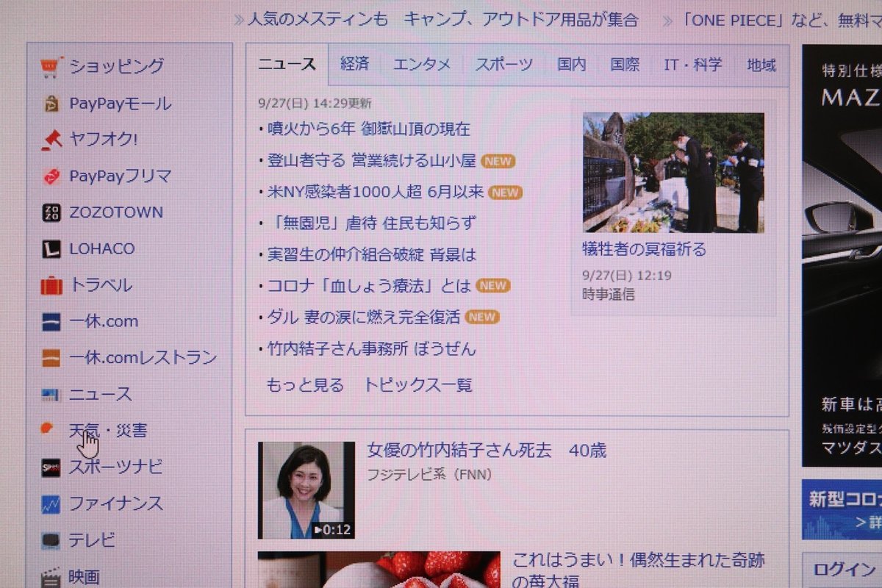This screenshot has width=882, height=588.
Task: Switch to the エンタメ tab
Action: coord(422,65)
